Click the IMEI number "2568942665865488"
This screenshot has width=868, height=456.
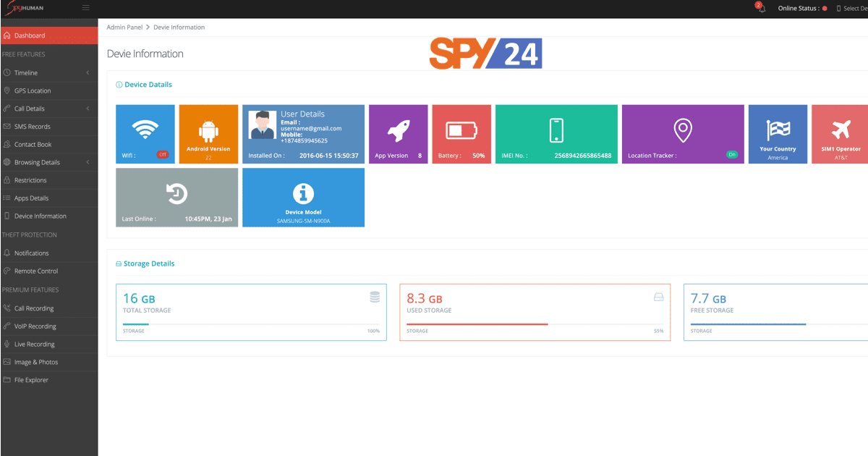(x=583, y=156)
